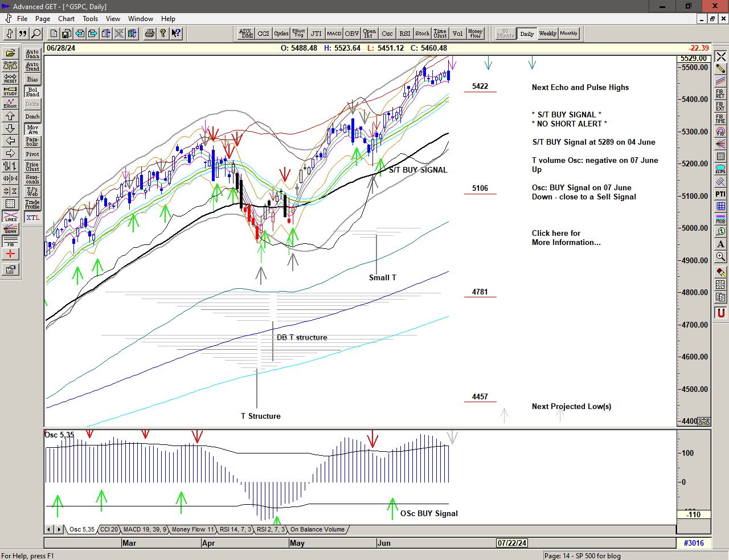Select the eraser tool in right toolbar
This screenshot has width=729, height=560.
click(x=720, y=272)
